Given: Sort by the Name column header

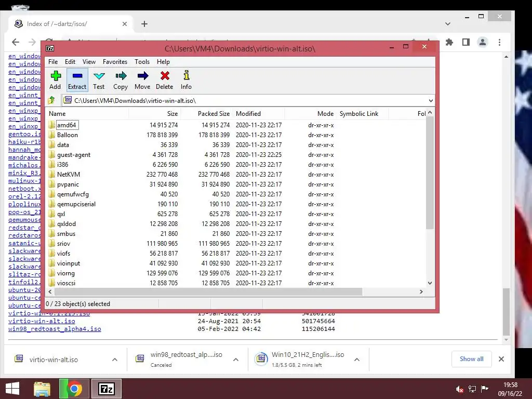Looking at the screenshot, I should pyautogui.click(x=87, y=114).
